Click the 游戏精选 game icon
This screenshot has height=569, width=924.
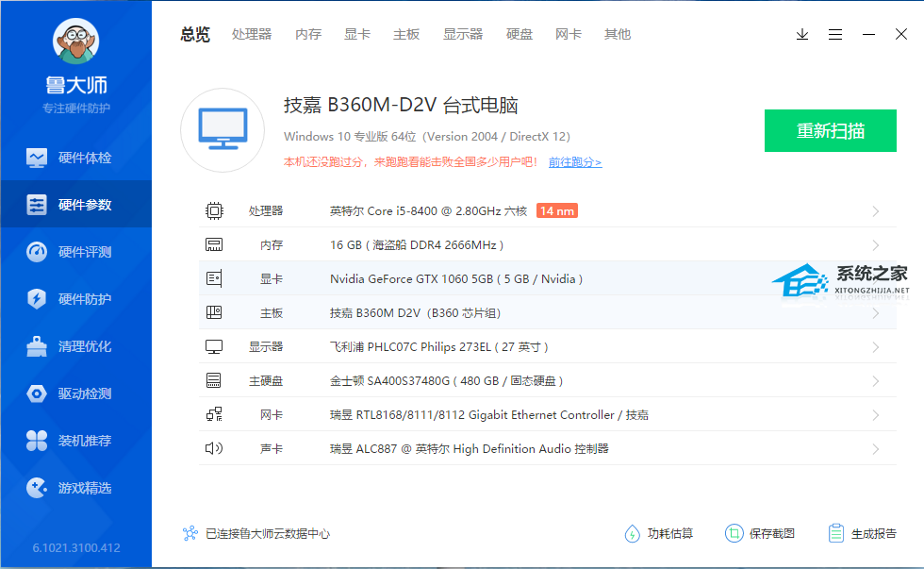pyautogui.click(x=37, y=488)
